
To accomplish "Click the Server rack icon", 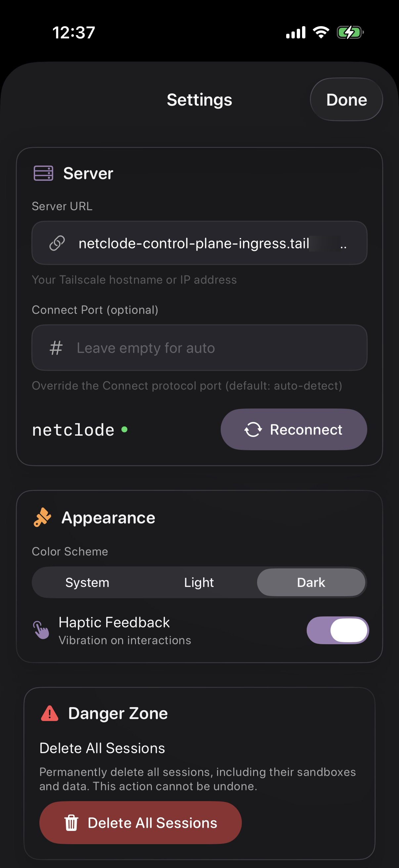I will [x=43, y=173].
